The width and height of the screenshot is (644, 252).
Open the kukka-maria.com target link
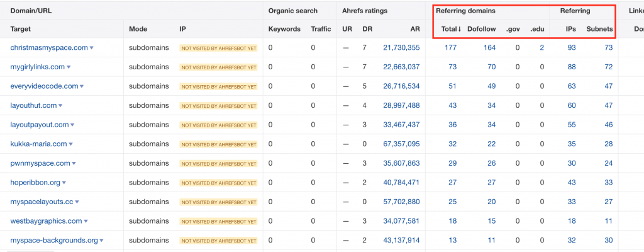[x=38, y=144]
